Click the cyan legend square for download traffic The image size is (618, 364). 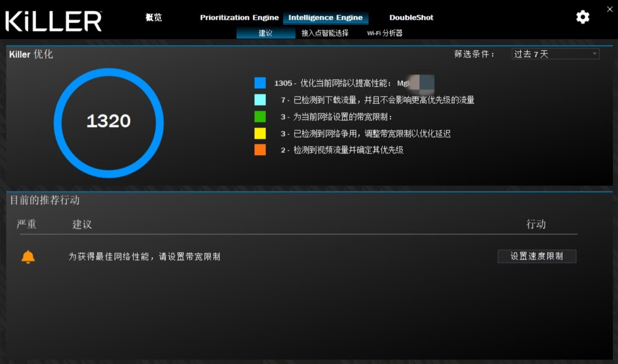pyautogui.click(x=260, y=100)
